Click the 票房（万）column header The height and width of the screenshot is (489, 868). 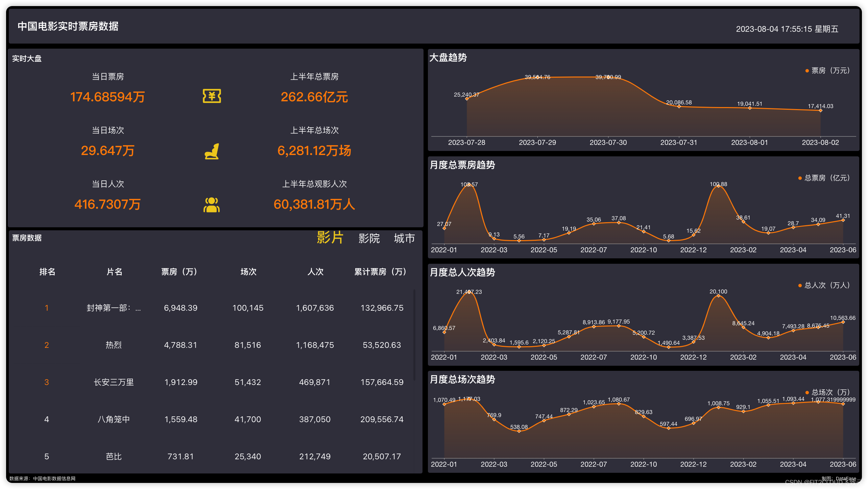point(179,272)
